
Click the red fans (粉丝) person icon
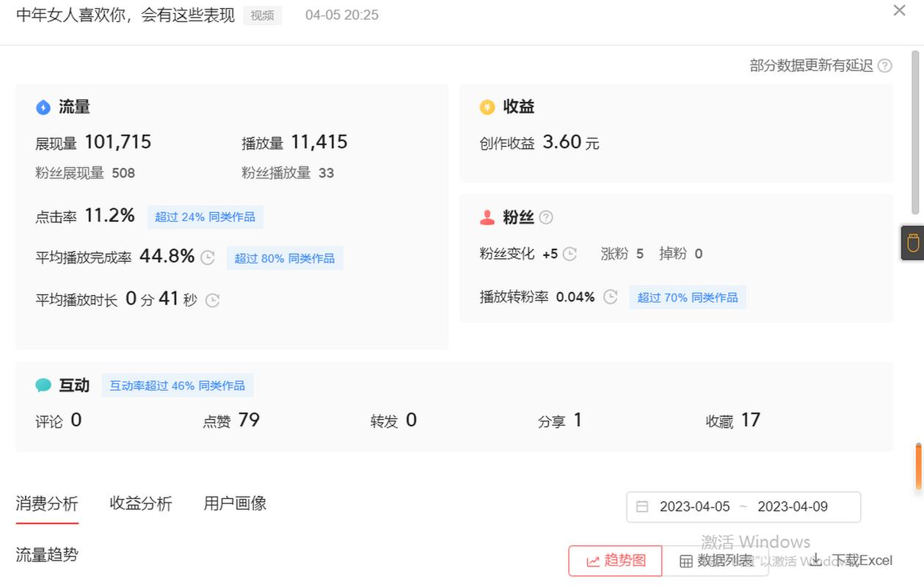coord(487,217)
